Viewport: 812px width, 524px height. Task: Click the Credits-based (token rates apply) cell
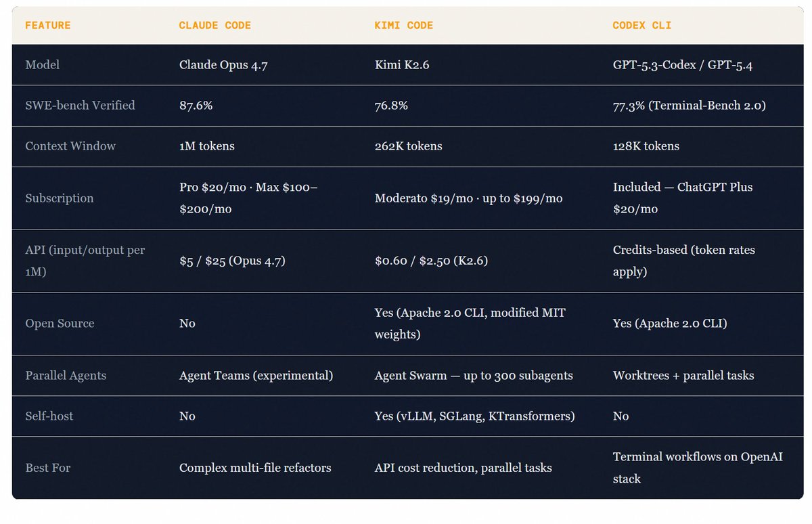[x=684, y=261]
